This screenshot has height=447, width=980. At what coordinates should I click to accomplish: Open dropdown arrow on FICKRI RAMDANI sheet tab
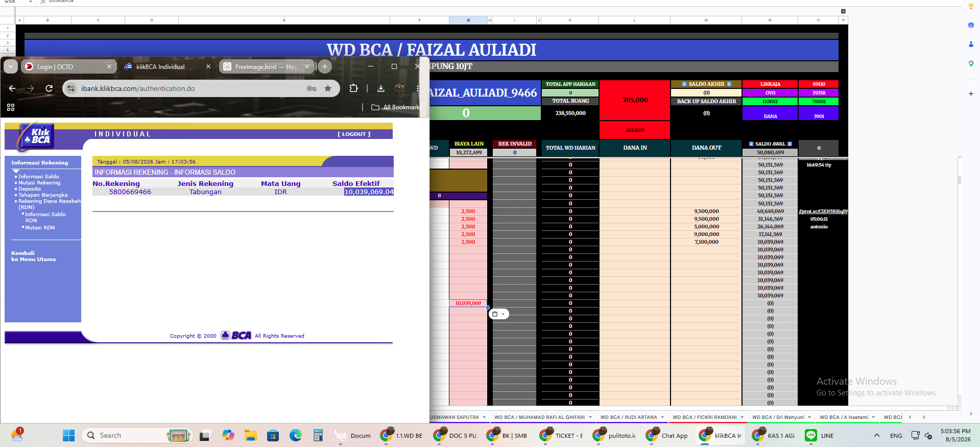click(x=742, y=417)
